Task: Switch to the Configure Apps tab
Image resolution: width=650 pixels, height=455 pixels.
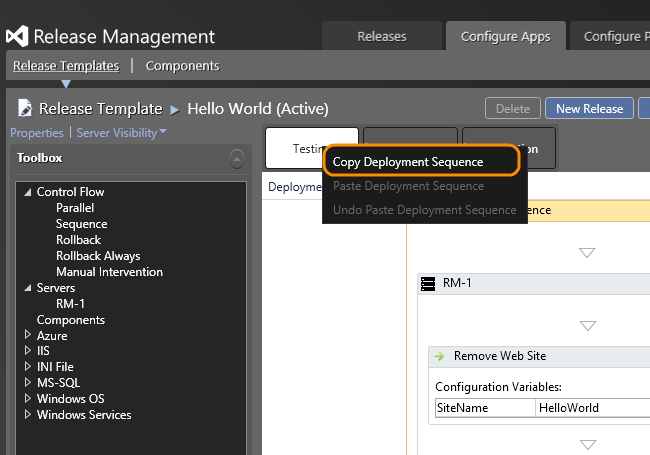Action: pyautogui.click(x=506, y=36)
